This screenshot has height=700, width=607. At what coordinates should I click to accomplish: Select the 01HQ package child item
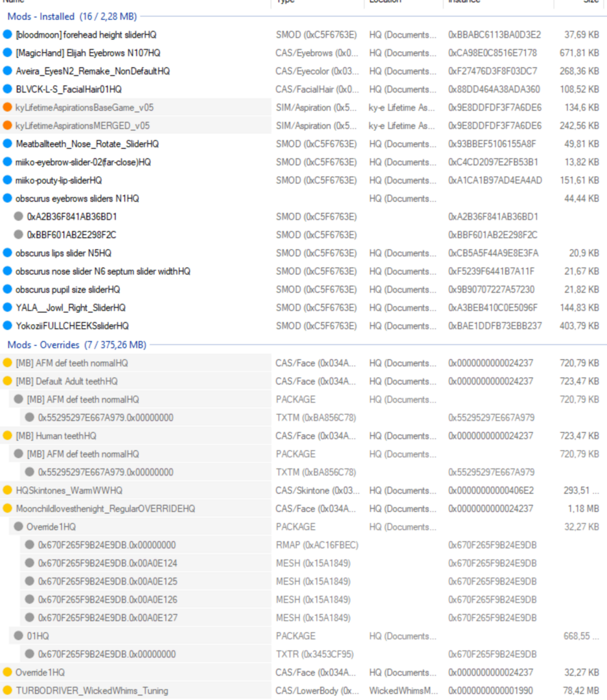point(38,636)
